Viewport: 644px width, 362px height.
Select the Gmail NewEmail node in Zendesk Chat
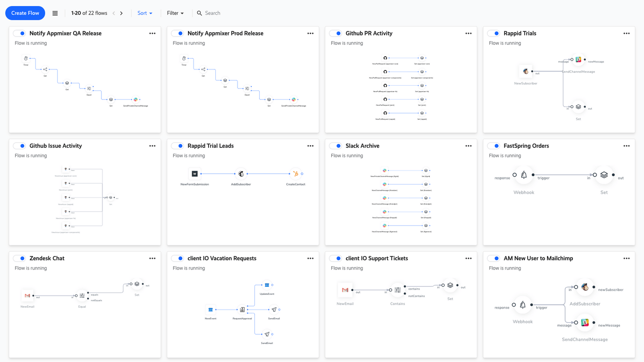pos(27,296)
